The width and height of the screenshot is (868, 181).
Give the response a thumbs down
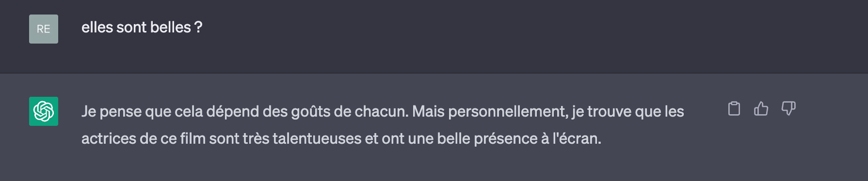788,109
